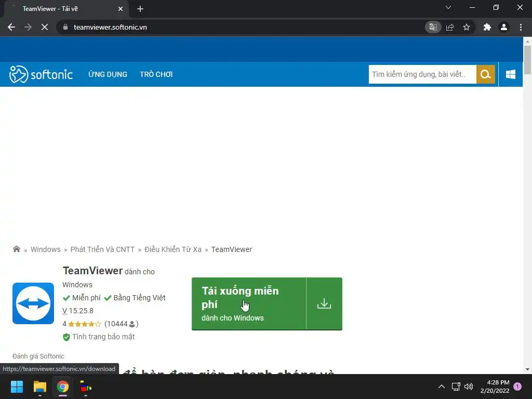The height and width of the screenshot is (399, 532).
Task: Open the ỨNG DỤNG menu
Action: pos(108,74)
